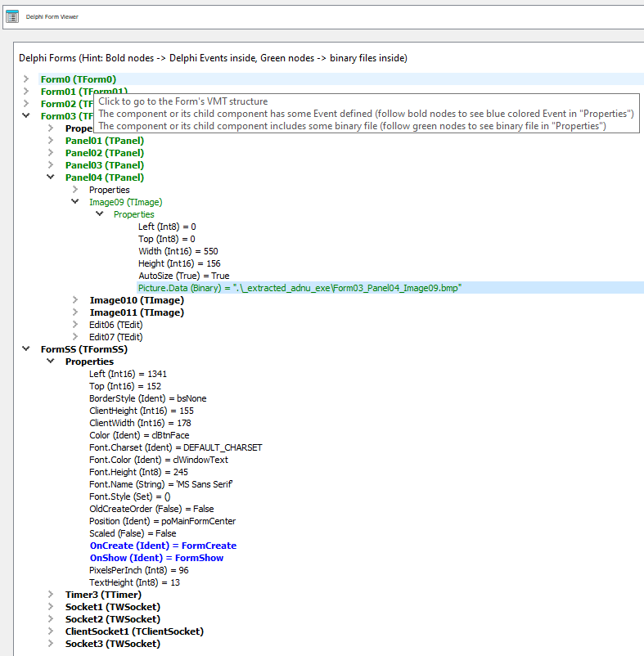644x656 pixels.
Task: Expand Socket2 (TWSocket) chevron
Action: [51, 618]
